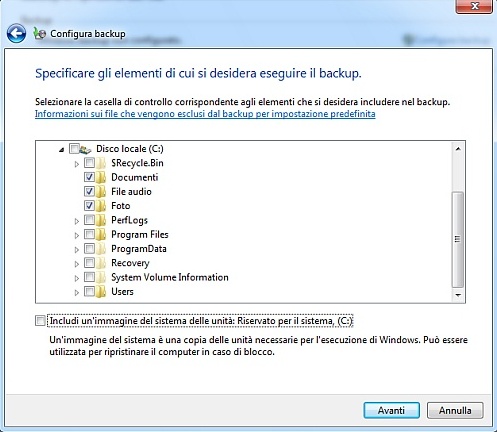Select the Recovery tree item
The width and height of the screenshot is (497, 432).
point(130,263)
